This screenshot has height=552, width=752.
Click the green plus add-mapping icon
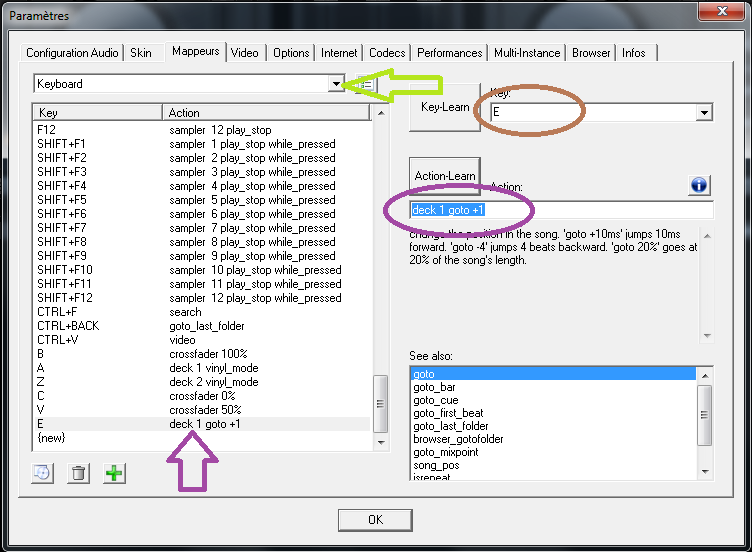[114, 474]
